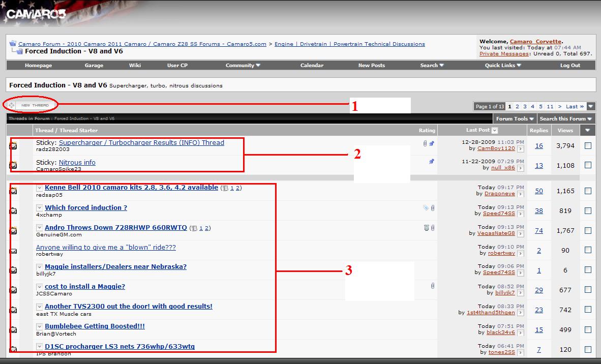Check the selection box for Supercharger Results sticky
The height and width of the screenshot is (364, 601).
(587, 145)
